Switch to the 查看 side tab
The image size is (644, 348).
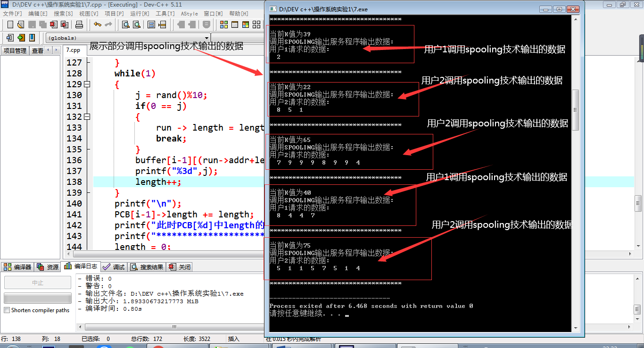[37, 50]
